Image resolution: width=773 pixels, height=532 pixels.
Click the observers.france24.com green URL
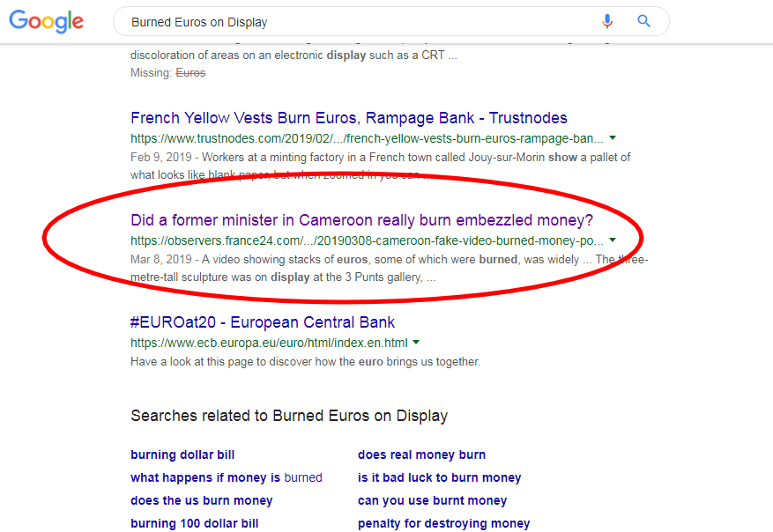[x=367, y=240]
